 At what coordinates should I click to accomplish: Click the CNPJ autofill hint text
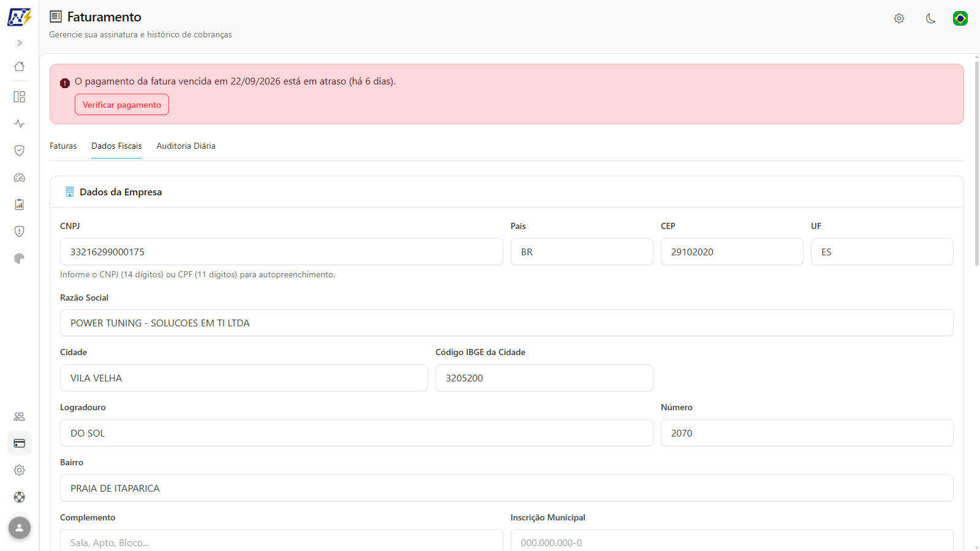click(197, 274)
